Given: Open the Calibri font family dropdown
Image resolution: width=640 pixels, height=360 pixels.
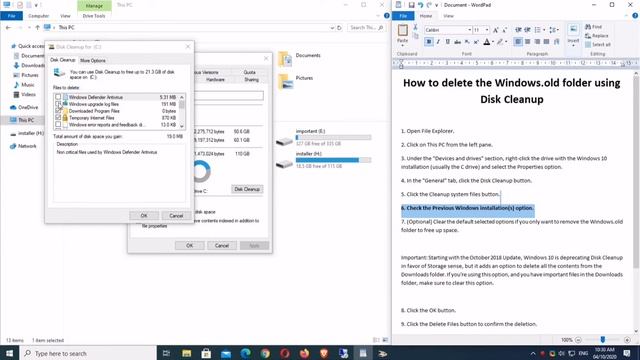Looking at the screenshot, I should pyautogui.click(x=469, y=30).
